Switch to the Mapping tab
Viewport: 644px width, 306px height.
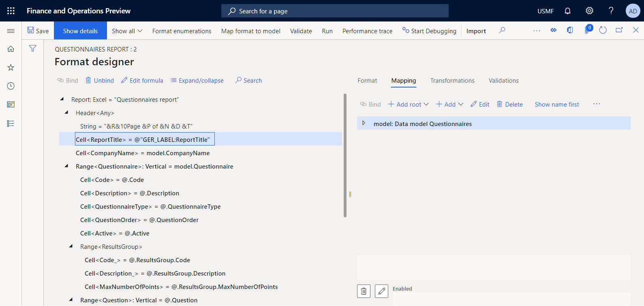404,81
